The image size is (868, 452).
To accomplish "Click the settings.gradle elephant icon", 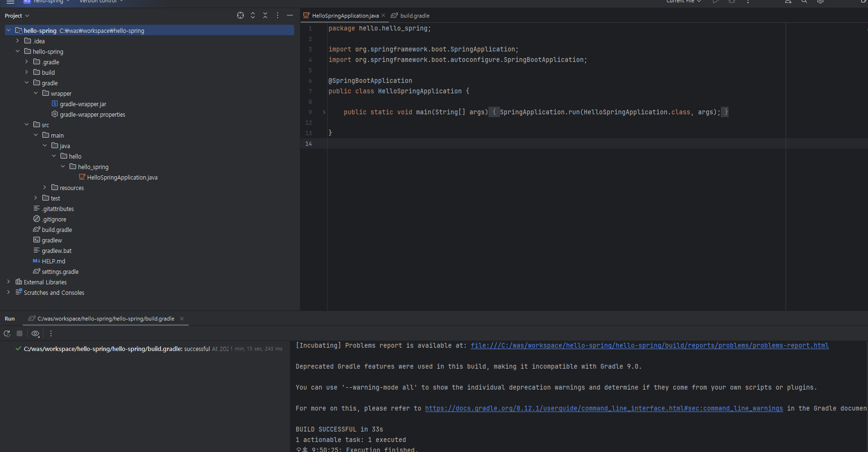I will (37, 271).
